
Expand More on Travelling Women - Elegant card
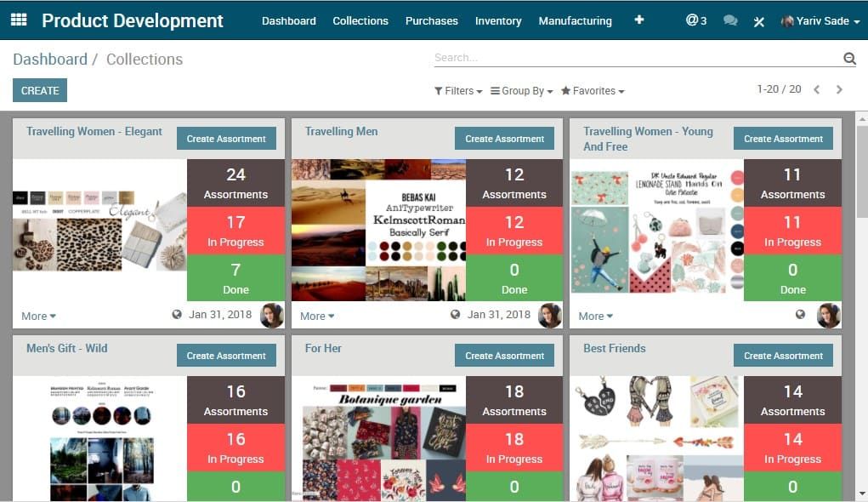[38, 316]
